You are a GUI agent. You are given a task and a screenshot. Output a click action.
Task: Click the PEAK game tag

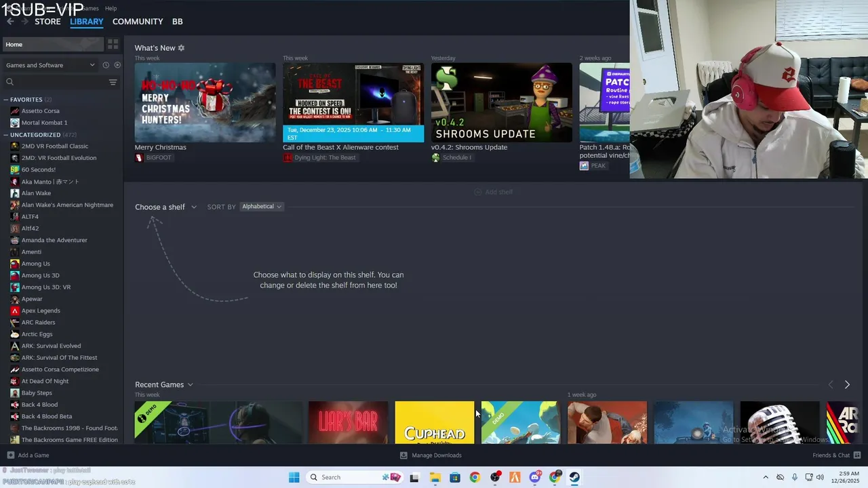click(x=593, y=166)
